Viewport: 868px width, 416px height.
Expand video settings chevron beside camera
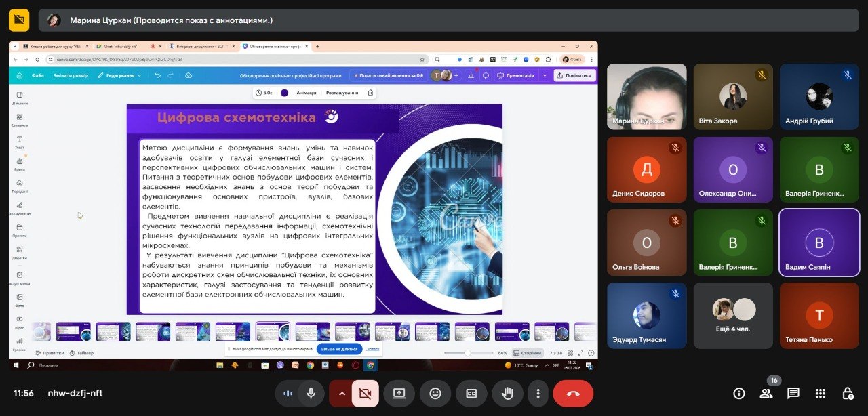(341, 393)
